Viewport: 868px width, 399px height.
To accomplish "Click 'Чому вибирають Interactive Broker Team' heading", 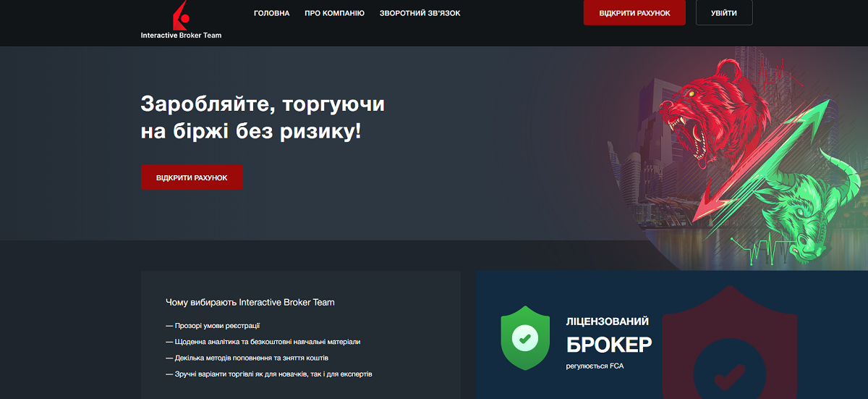I will pos(250,302).
